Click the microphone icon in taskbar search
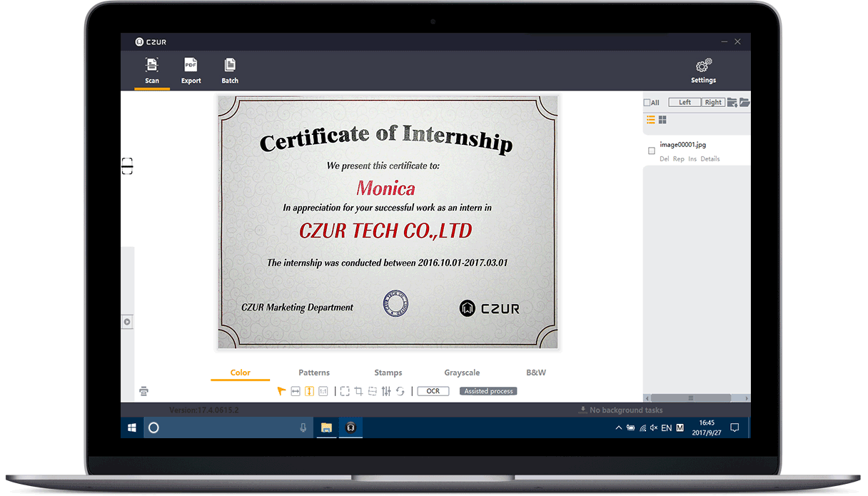 point(303,427)
